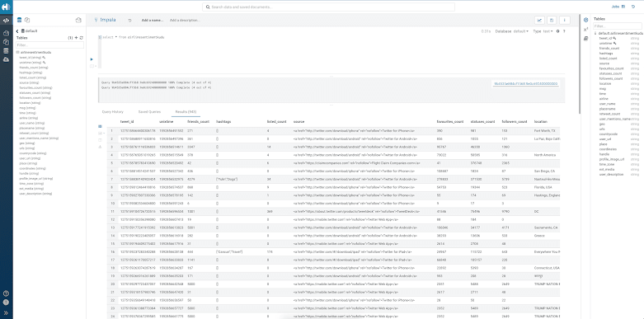This screenshot has height=319, width=644.
Task: Switch to the Saved Queries tab
Action: click(x=149, y=111)
